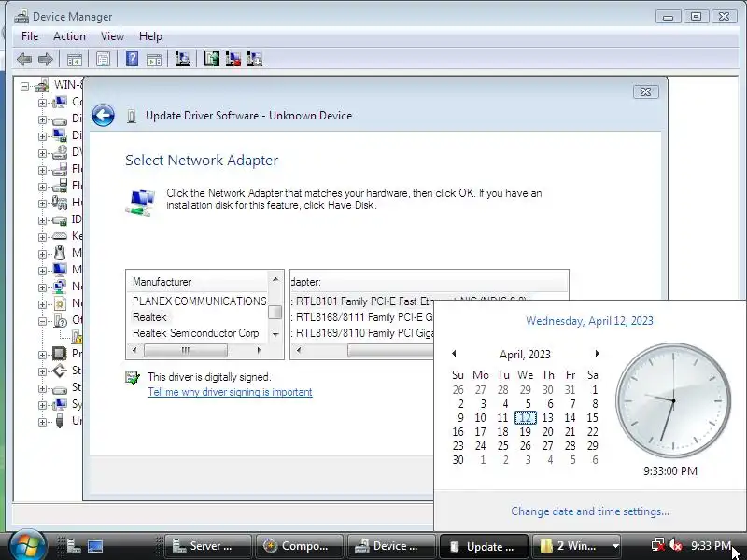Collapse the Other devices node with question mark icon
This screenshot has height=560, width=747.
42,321
